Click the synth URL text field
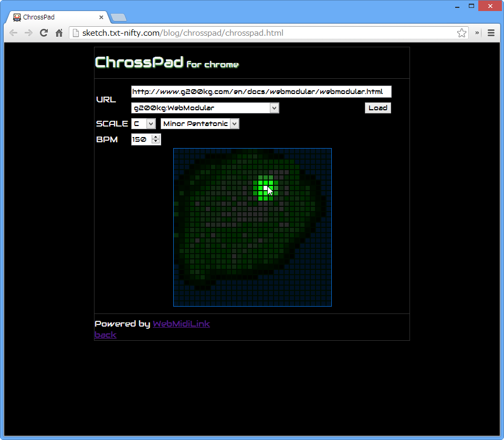 click(x=261, y=91)
